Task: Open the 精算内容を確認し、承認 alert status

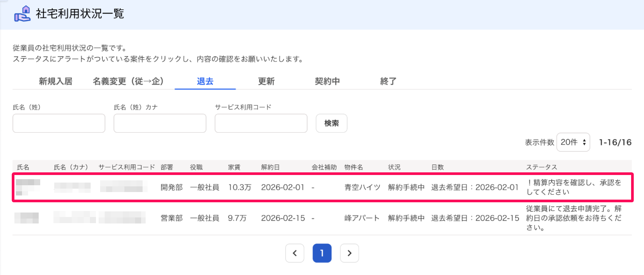Action: [574, 187]
